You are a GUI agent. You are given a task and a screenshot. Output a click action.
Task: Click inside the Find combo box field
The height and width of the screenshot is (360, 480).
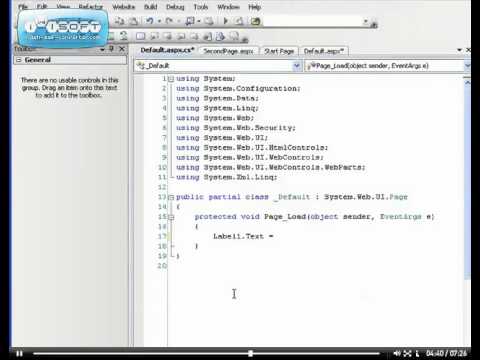pos(313,21)
